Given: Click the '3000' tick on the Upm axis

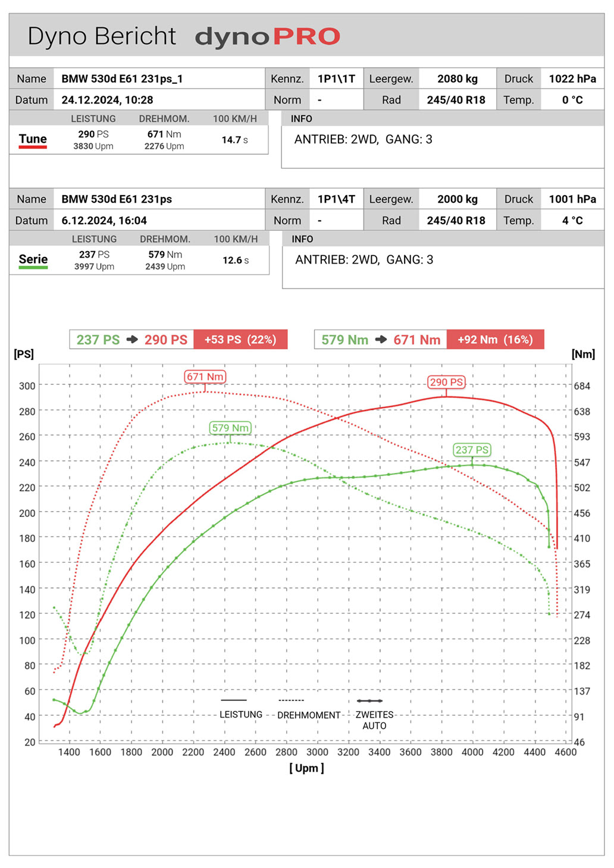Looking at the screenshot, I should (x=317, y=753).
